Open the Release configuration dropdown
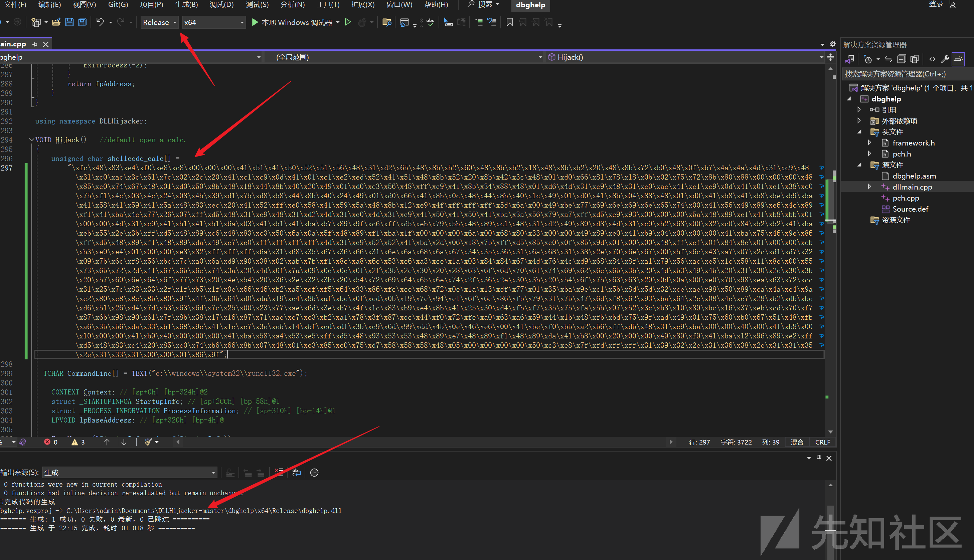974x560 pixels. click(x=159, y=22)
